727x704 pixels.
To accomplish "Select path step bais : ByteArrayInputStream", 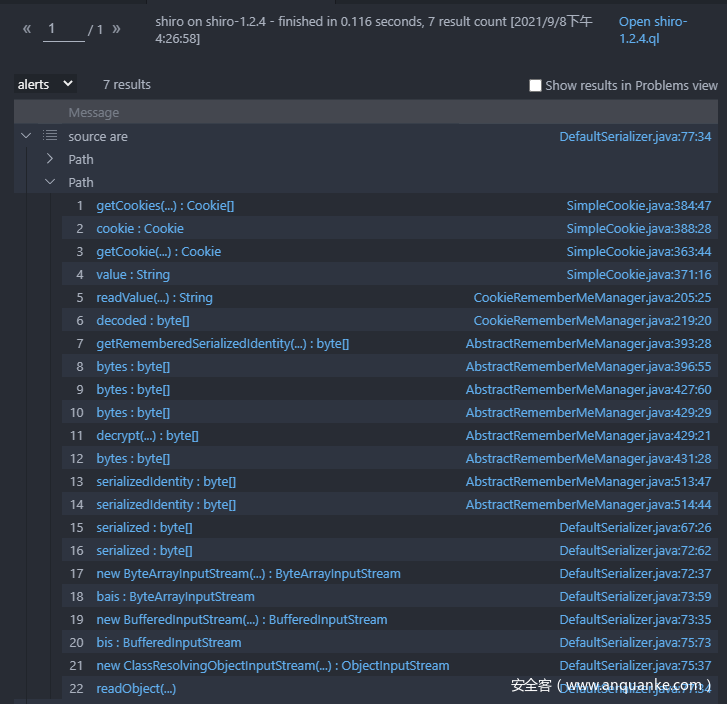I will coord(175,596).
